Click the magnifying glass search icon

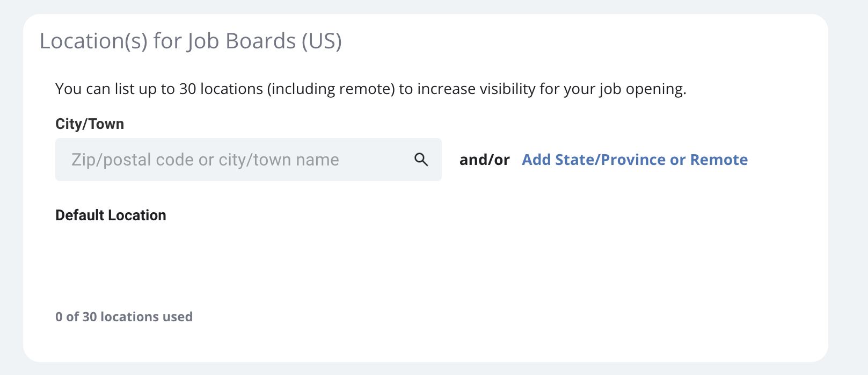click(x=421, y=160)
